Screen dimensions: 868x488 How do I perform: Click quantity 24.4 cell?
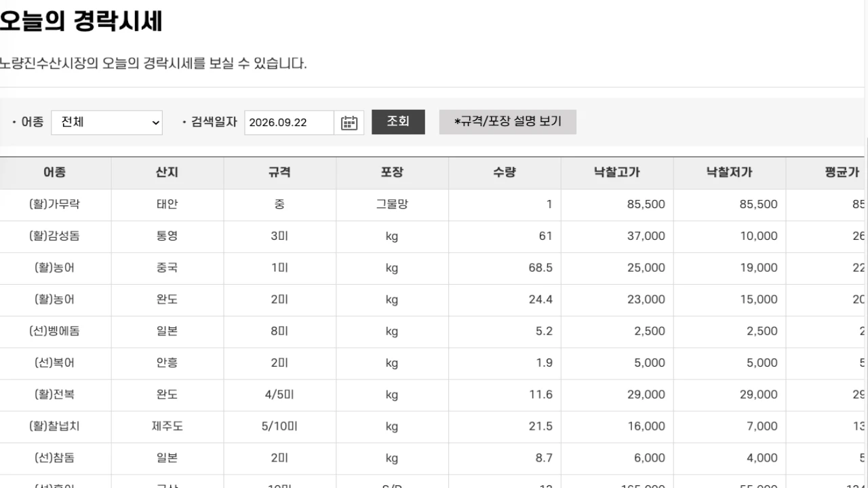505,299
